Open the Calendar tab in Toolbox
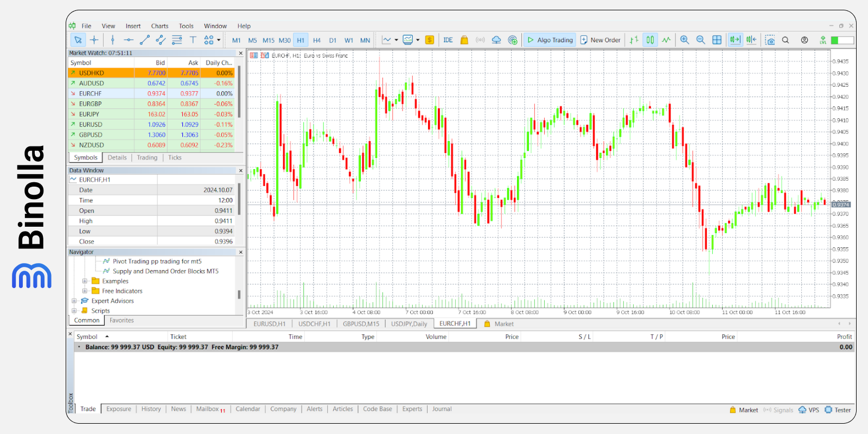Screen dimensions: 868x434 click(248, 409)
